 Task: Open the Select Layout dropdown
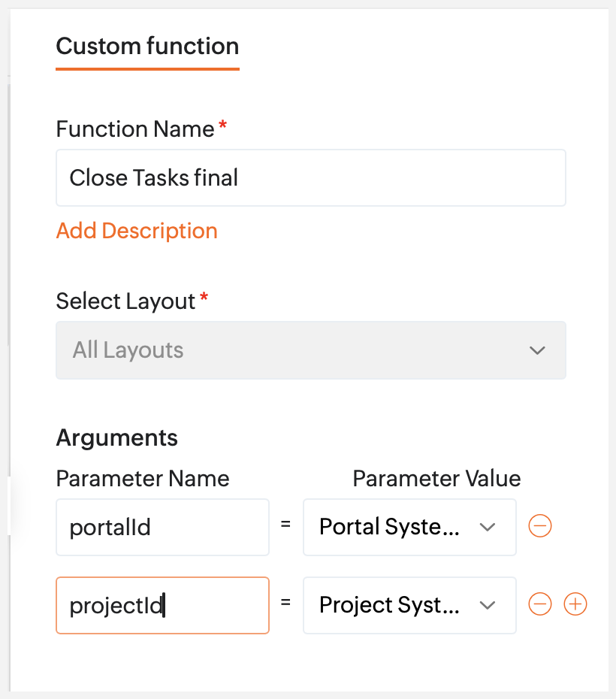pos(310,350)
